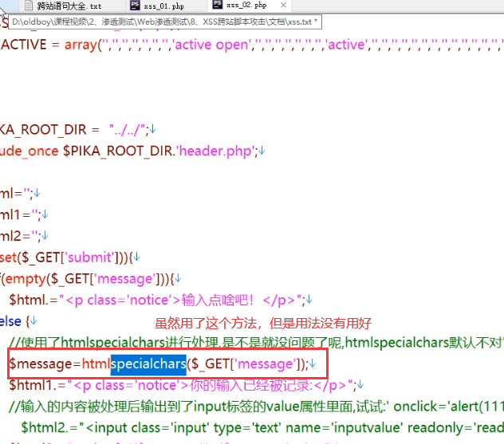Click the 'else {' line
This screenshot has width=504, height=444.
(14, 321)
